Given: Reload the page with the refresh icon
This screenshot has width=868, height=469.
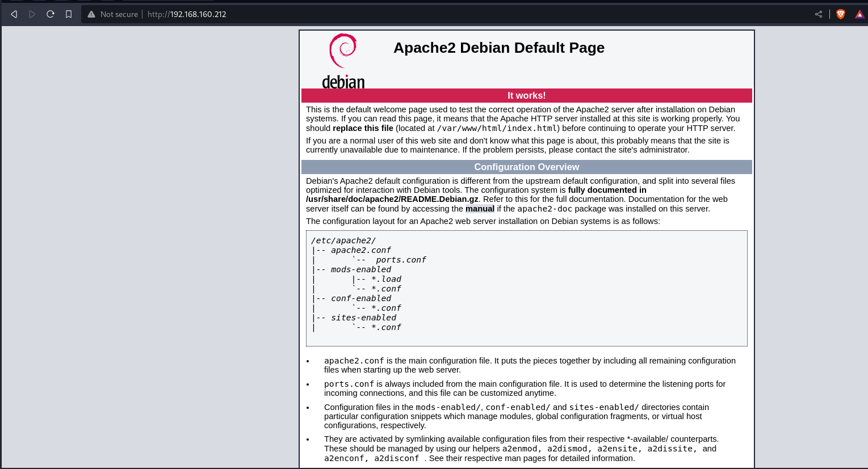Looking at the screenshot, I should (x=51, y=14).
